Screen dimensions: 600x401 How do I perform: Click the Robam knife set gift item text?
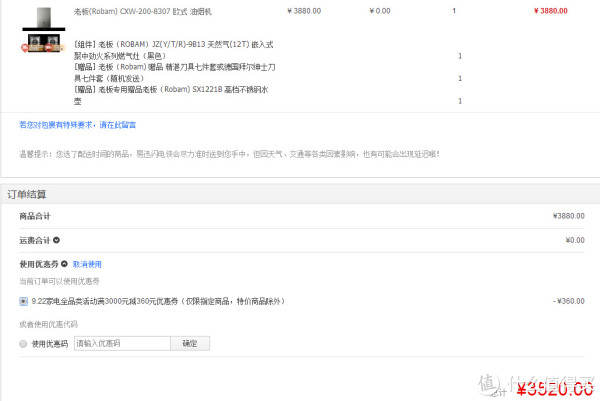pyautogui.click(x=174, y=73)
